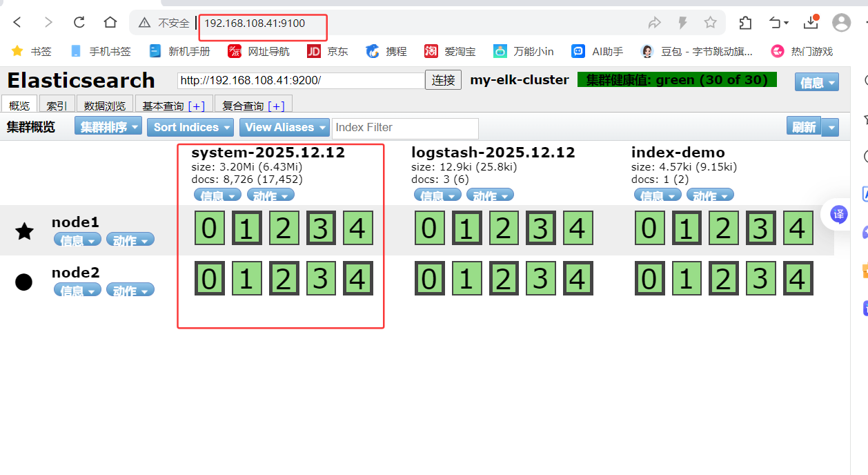Click the green cluster health status bar
Image resolution: width=868 pixels, height=475 pixels.
(x=677, y=80)
